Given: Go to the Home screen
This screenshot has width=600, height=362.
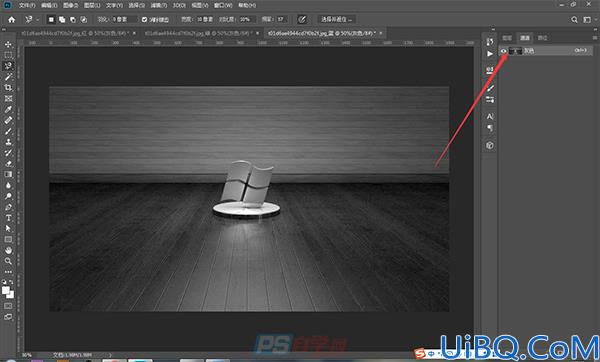Looking at the screenshot, I should pos(11,19).
